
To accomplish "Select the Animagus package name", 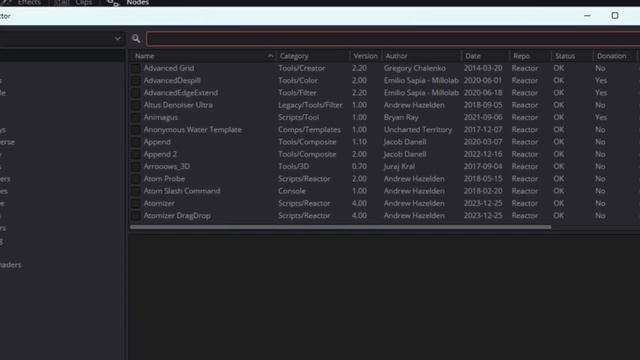I will 160,118.
